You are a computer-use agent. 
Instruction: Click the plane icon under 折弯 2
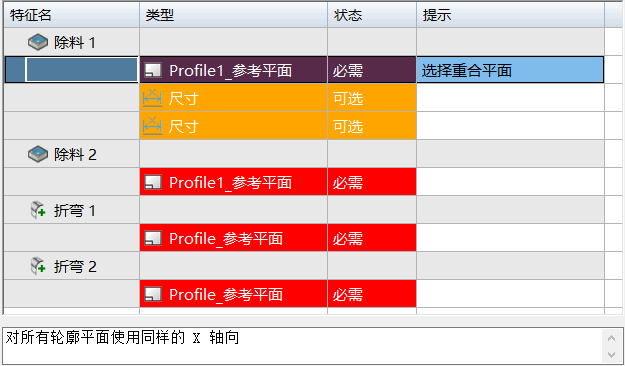point(153,295)
